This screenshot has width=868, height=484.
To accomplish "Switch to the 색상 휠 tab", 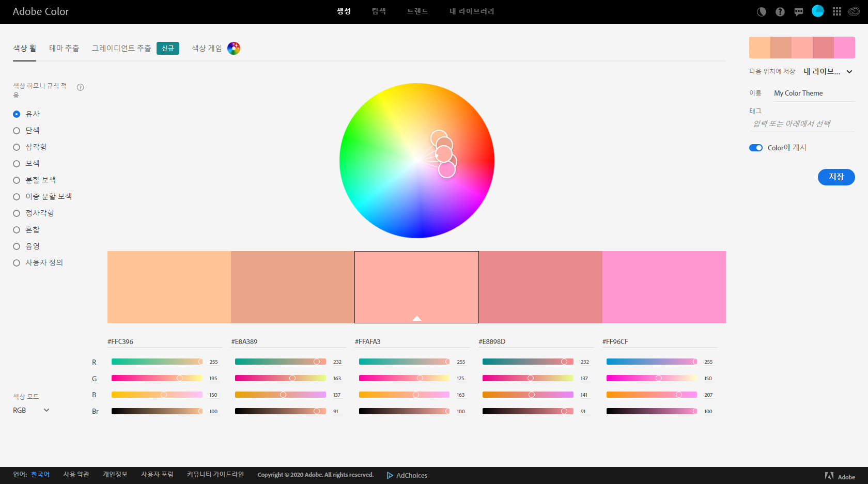I will 24,48.
